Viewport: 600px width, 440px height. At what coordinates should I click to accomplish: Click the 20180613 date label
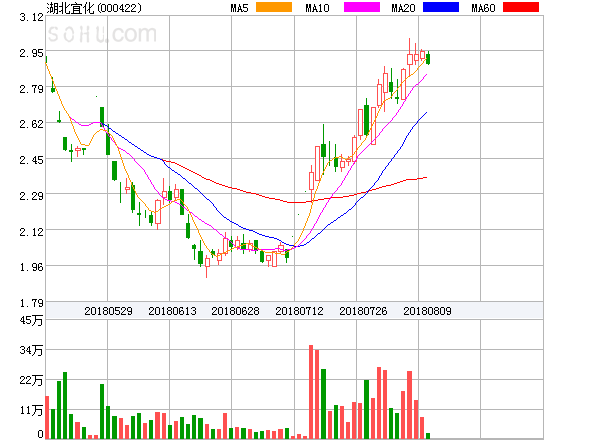172,311
